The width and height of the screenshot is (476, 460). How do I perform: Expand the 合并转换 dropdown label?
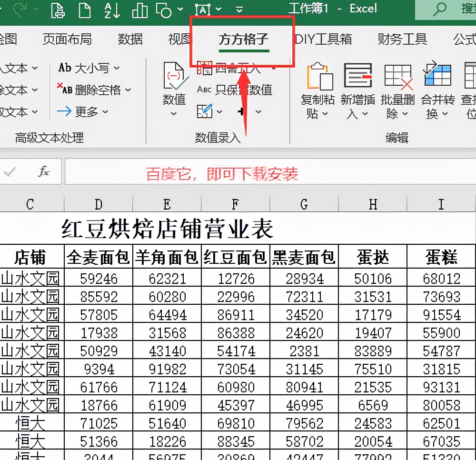[438, 107]
